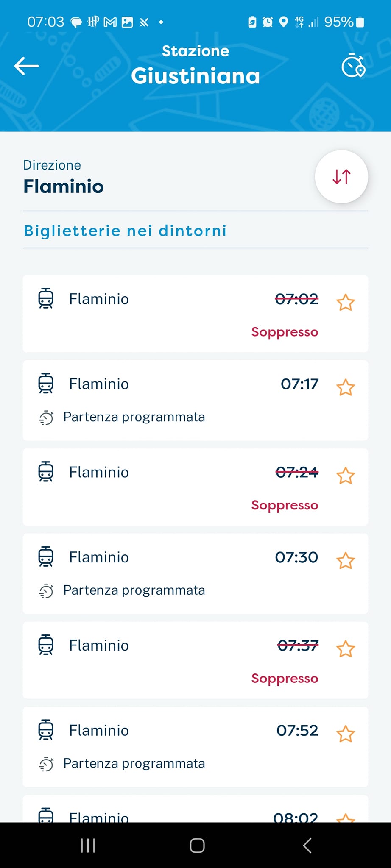Tap the Android home button
The image size is (391, 868).
tap(197, 846)
